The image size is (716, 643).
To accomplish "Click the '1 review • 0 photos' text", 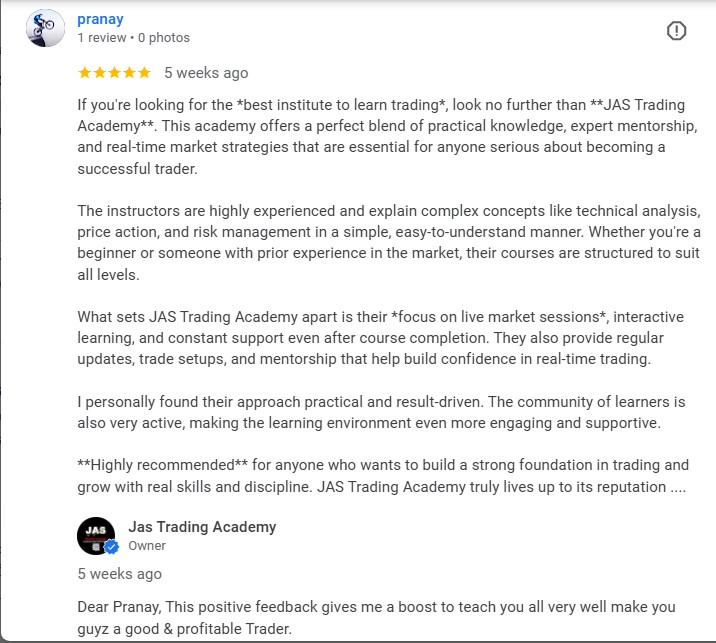I will click(133, 38).
